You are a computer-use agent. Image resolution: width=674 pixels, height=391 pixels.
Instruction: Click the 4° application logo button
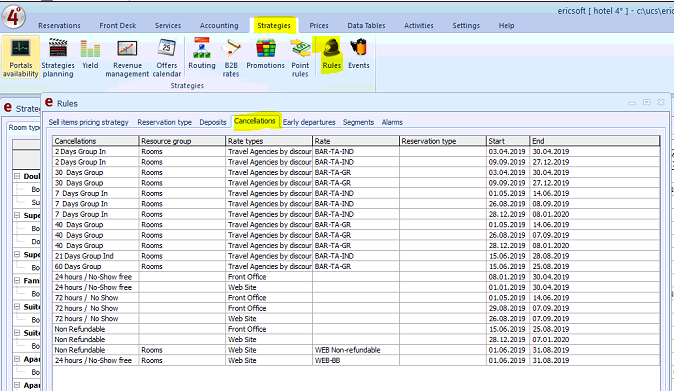[13, 16]
